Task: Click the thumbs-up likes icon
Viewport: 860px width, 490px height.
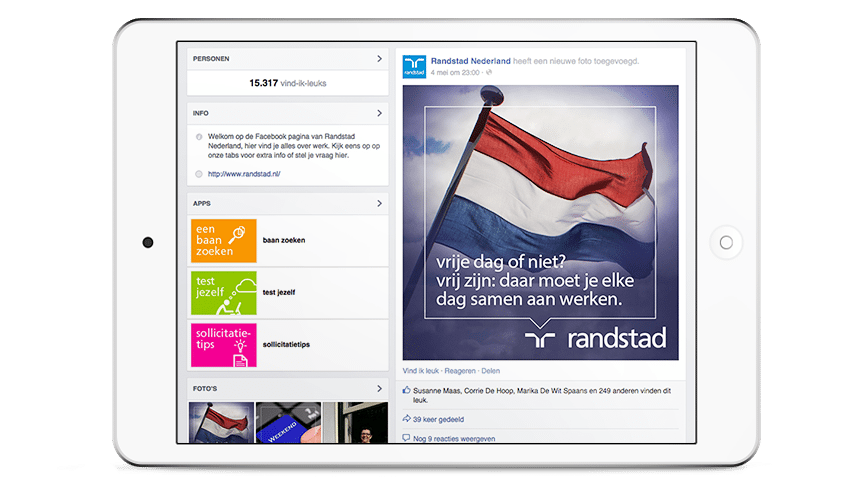Action: 406,390
